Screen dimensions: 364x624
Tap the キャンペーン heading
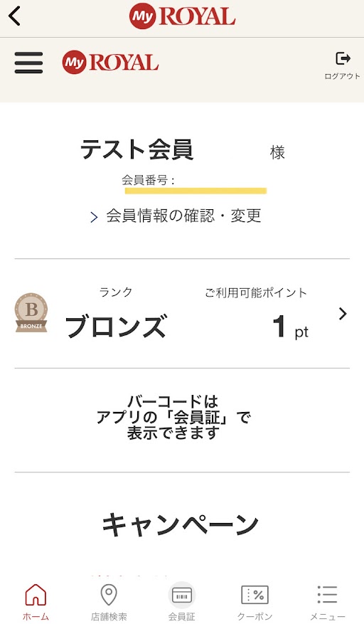click(x=180, y=524)
